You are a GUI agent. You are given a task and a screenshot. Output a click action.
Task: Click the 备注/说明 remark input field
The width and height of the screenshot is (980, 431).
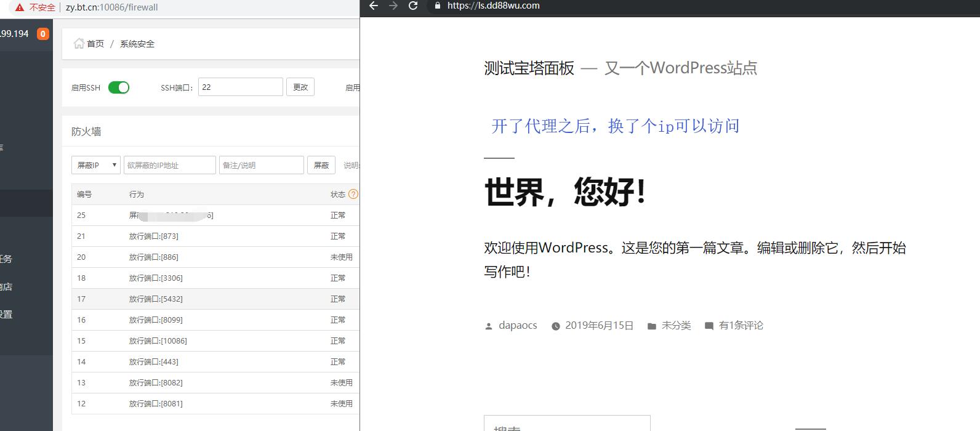261,165
